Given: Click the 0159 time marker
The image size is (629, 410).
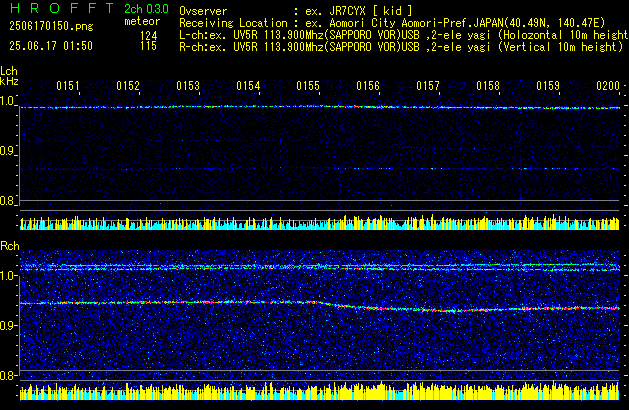Looking at the screenshot, I should (x=548, y=86).
